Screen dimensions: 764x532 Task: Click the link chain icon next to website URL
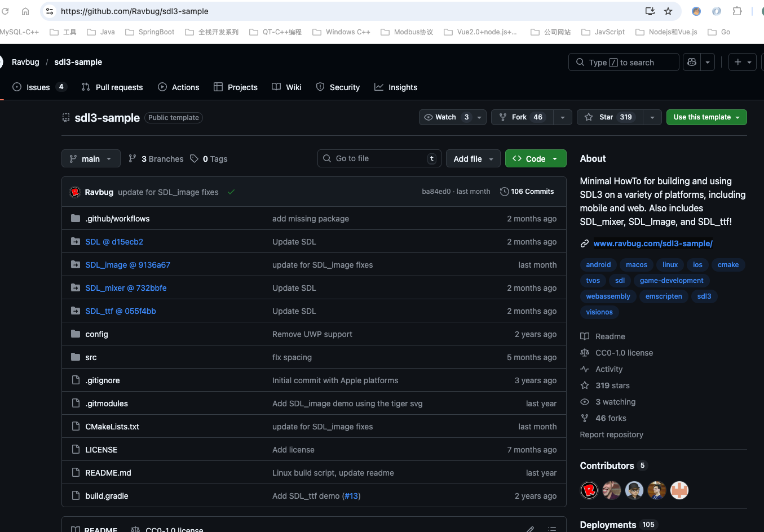[x=585, y=243]
